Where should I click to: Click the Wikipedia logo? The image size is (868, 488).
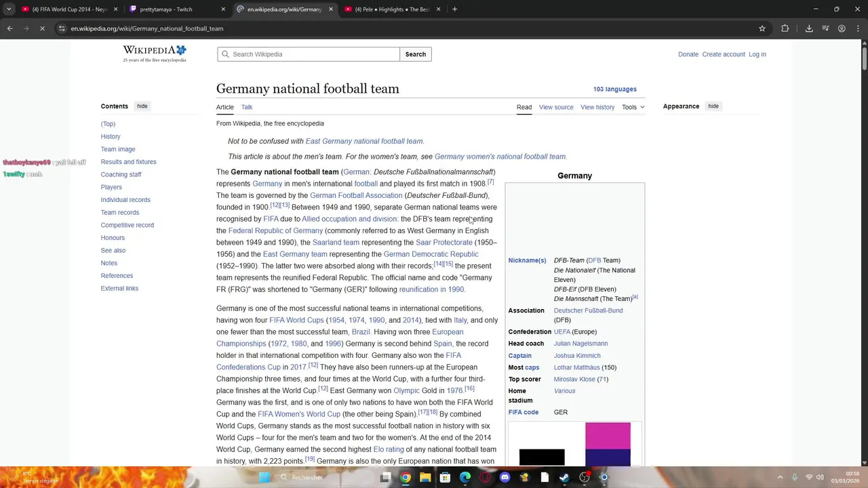tap(155, 54)
